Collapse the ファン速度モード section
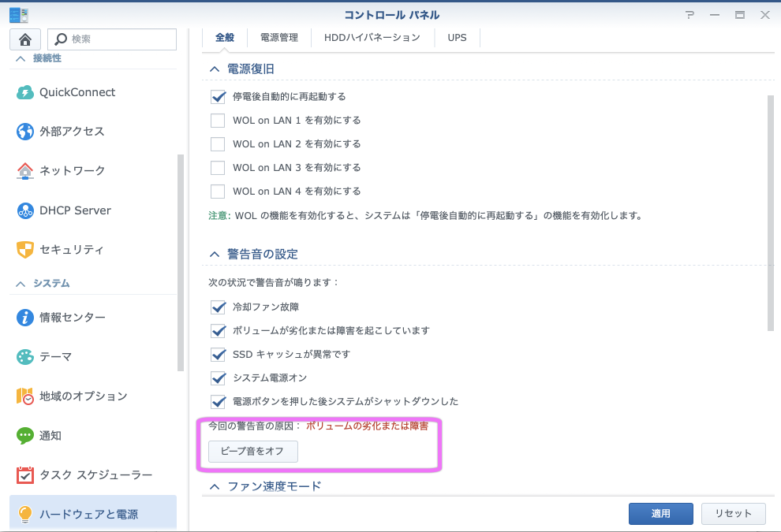Image resolution: width=781 pixels, height=532 pixels. [214, 487]
